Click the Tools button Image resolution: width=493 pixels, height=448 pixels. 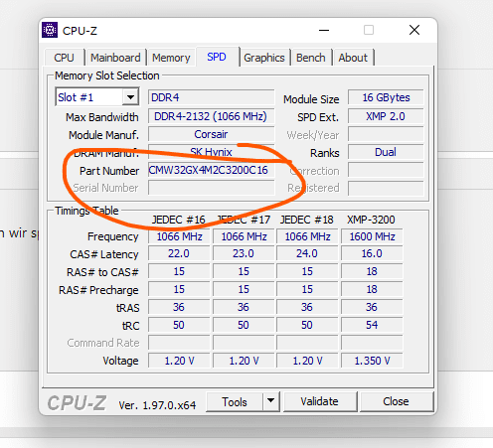coord(235,401)
